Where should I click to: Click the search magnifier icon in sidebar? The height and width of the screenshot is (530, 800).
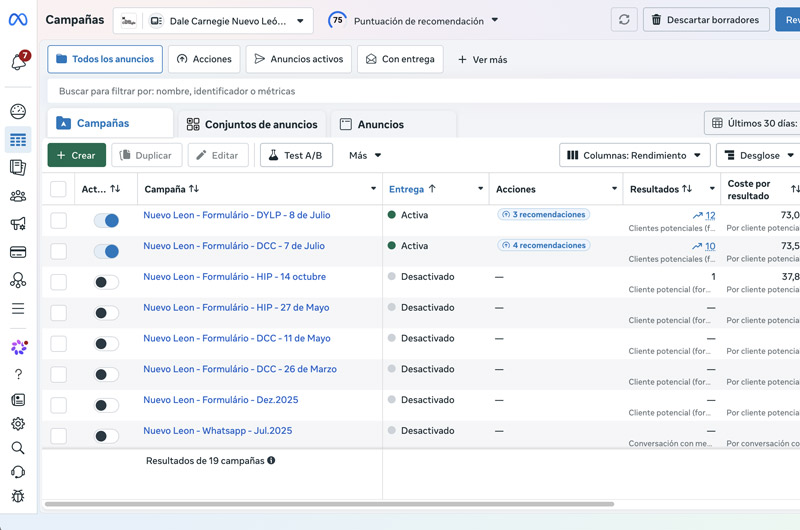tap(18, 448)
